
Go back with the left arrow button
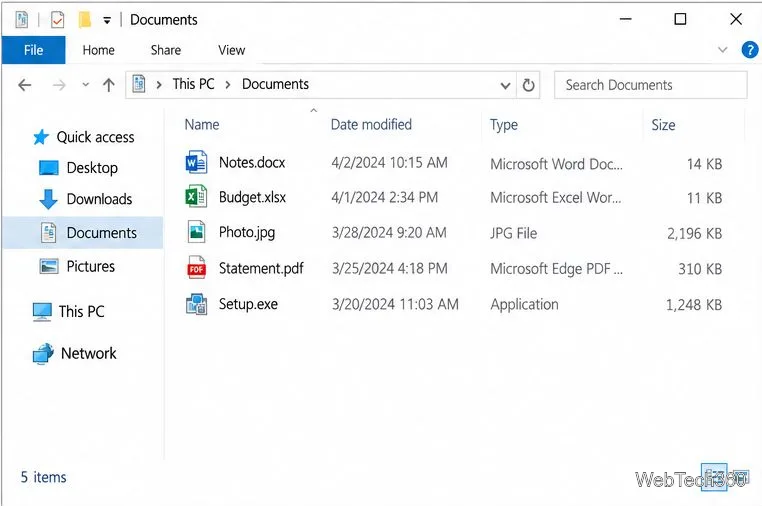tap(24, 86)
